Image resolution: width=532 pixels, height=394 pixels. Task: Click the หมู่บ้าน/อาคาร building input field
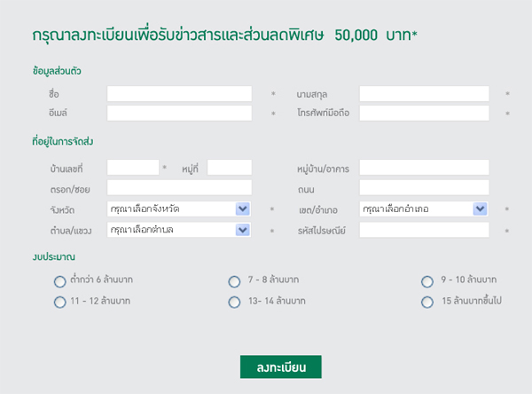coord(424,167)
